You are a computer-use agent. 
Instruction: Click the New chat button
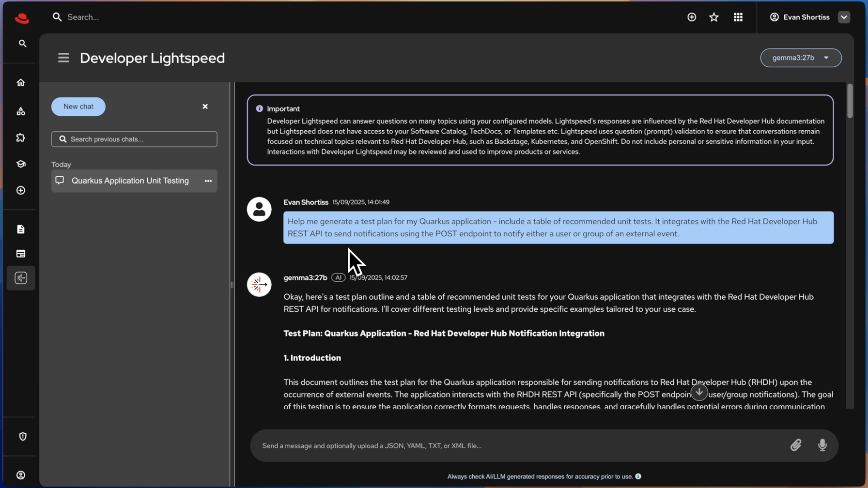click(78, 107)
